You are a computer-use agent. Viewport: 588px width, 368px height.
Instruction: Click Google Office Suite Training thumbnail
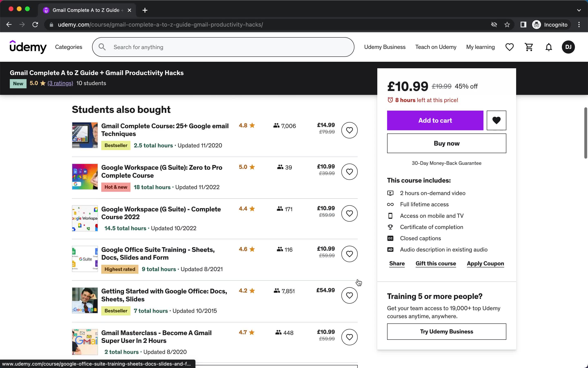(x=85, y=259)
